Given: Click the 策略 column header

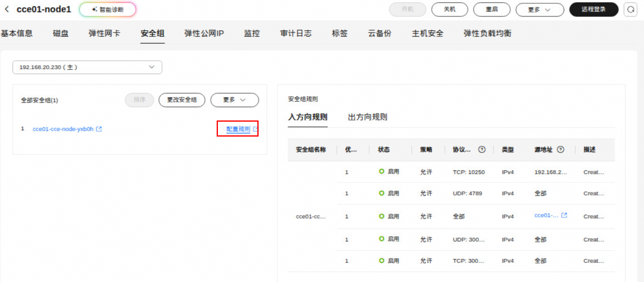Looking at the screenshot, I should 426,149.
